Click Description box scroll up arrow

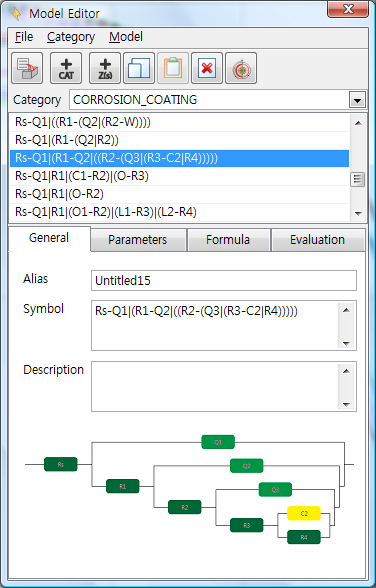(346, 371)
